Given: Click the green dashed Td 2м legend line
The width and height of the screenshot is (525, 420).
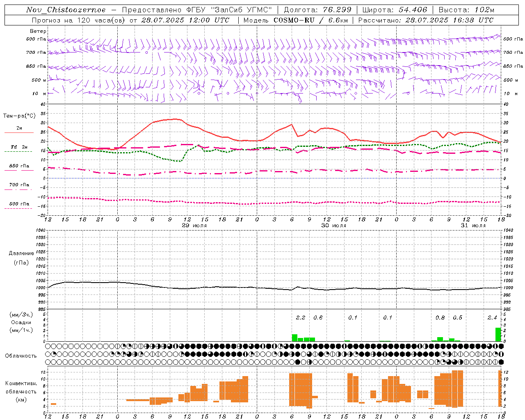Looking at the screenshot, I should (19, 151).
